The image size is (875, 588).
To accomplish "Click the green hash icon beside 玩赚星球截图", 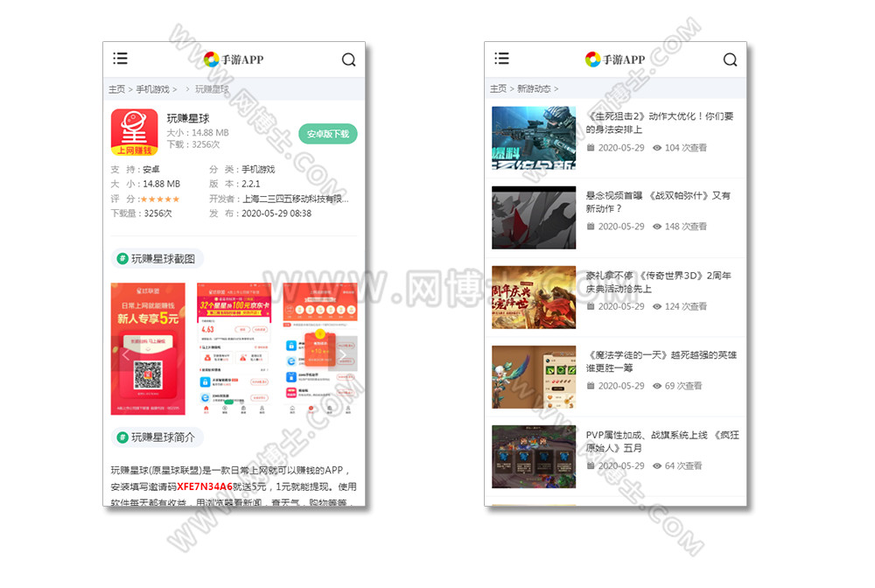I will 122,259.
